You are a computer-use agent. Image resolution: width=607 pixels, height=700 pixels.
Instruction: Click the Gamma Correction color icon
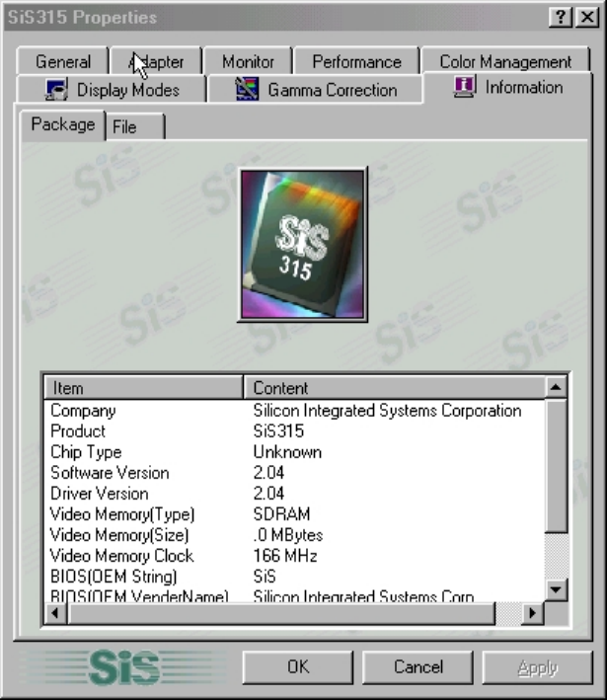point(247,89)
